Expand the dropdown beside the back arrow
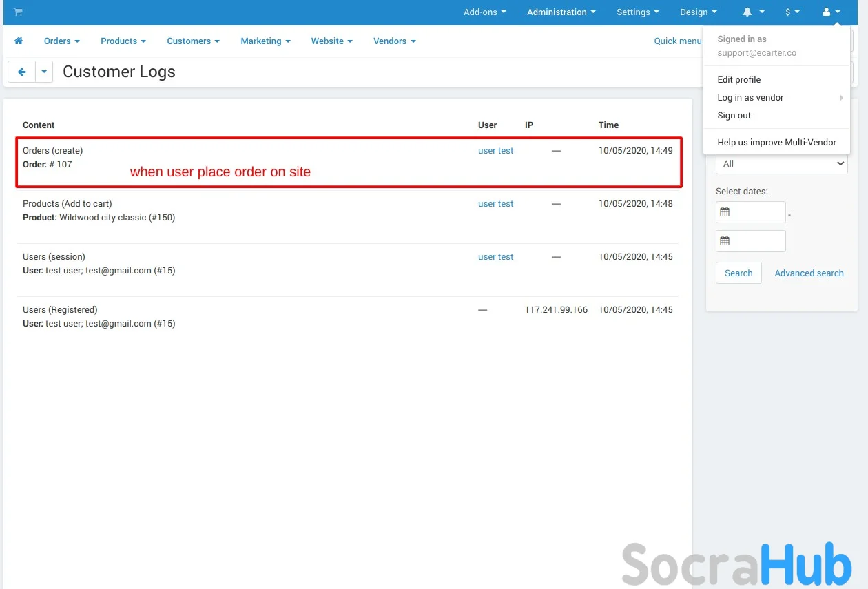868x589 pixels. [44, 72]
